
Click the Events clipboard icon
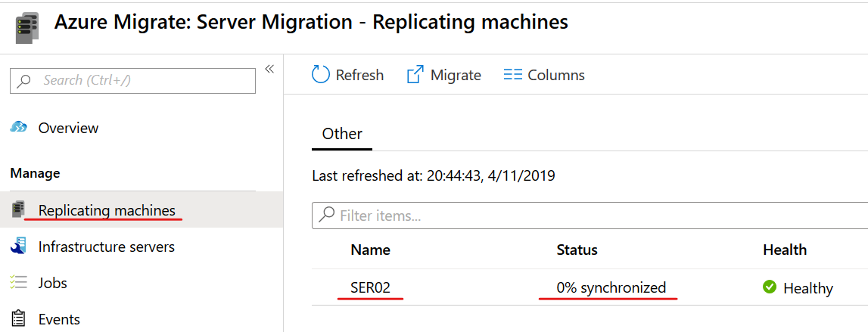(x=18, y=319)
